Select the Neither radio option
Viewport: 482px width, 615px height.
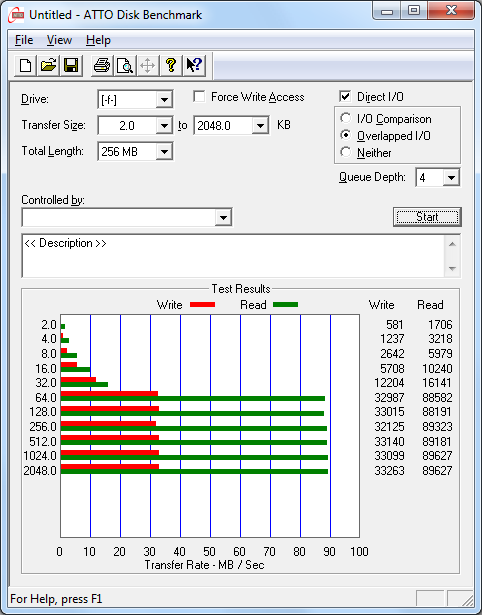(x=346, y=152)
